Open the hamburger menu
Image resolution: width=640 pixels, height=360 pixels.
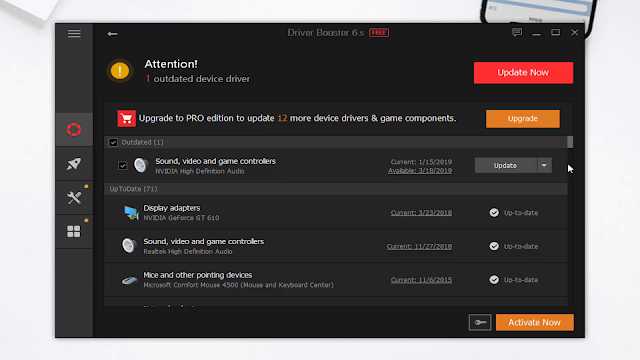[74, 33]
